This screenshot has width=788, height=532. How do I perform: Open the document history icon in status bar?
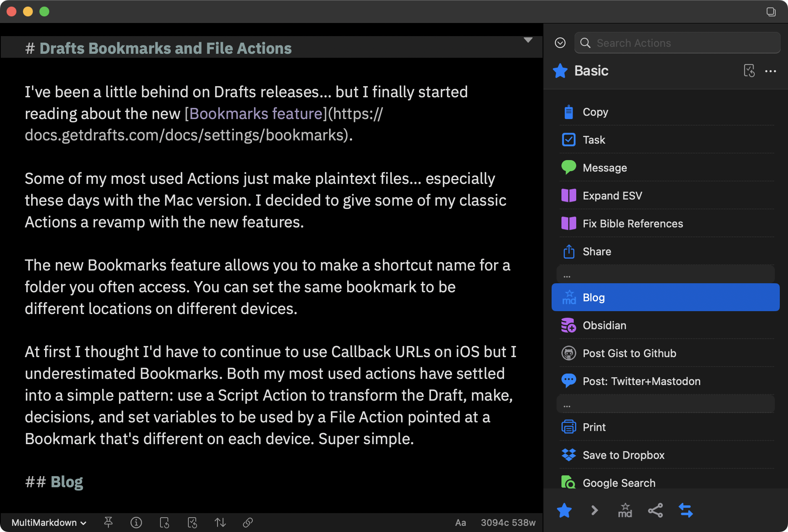point(164,523)
